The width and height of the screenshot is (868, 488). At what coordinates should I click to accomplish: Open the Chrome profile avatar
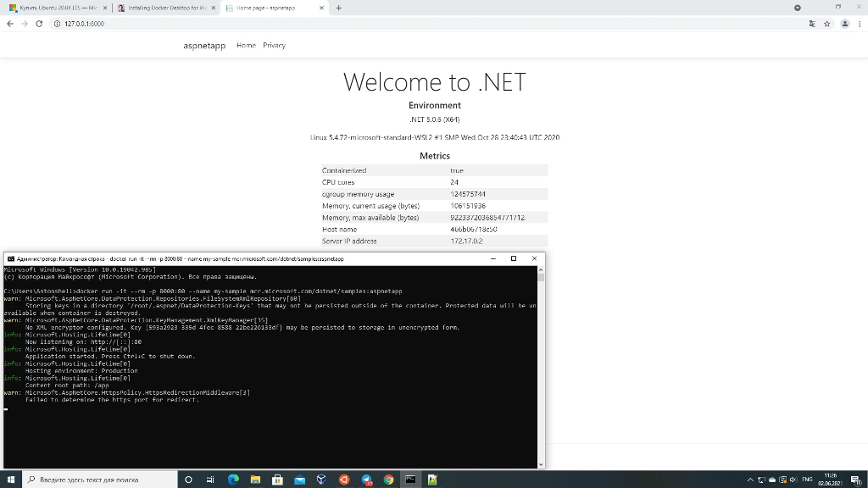point(845,24)
